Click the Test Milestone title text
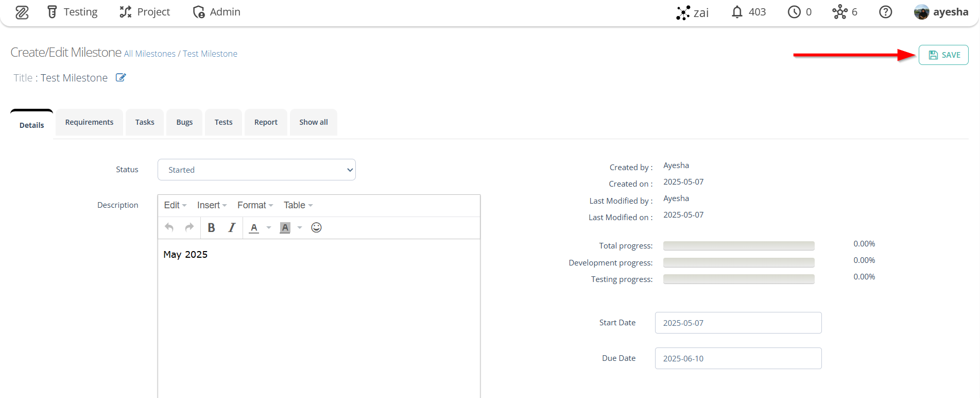Viewport: 980px width, 398px height. pos(74,78)
